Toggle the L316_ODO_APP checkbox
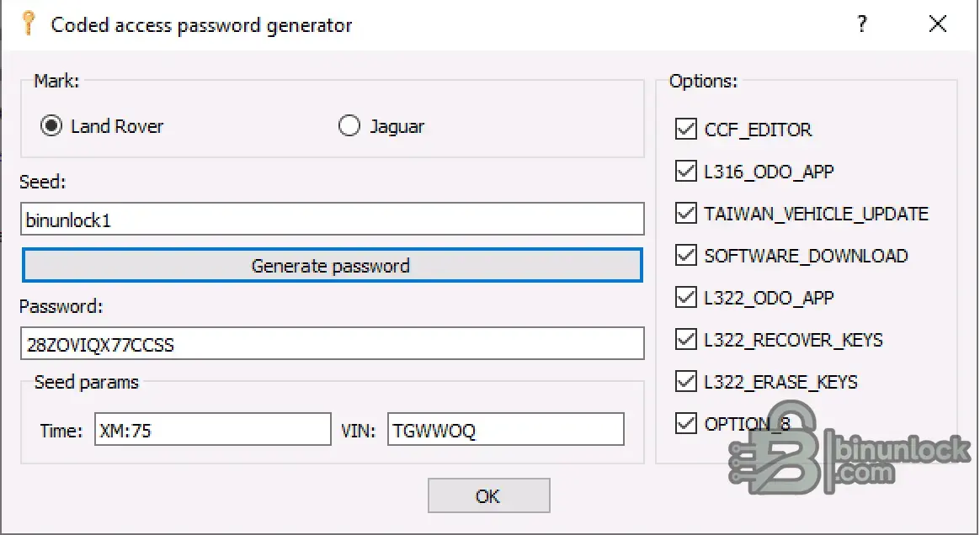 click(685, 171)
